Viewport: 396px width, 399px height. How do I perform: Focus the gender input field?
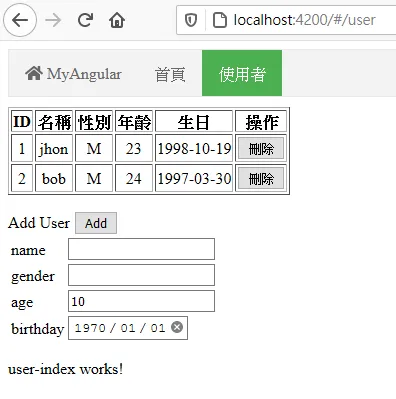pos(141,275)
